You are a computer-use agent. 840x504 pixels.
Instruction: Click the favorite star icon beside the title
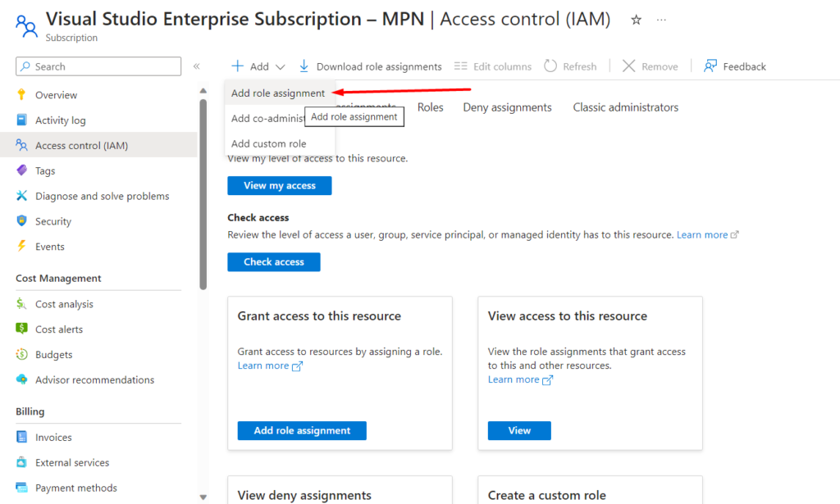636,20
